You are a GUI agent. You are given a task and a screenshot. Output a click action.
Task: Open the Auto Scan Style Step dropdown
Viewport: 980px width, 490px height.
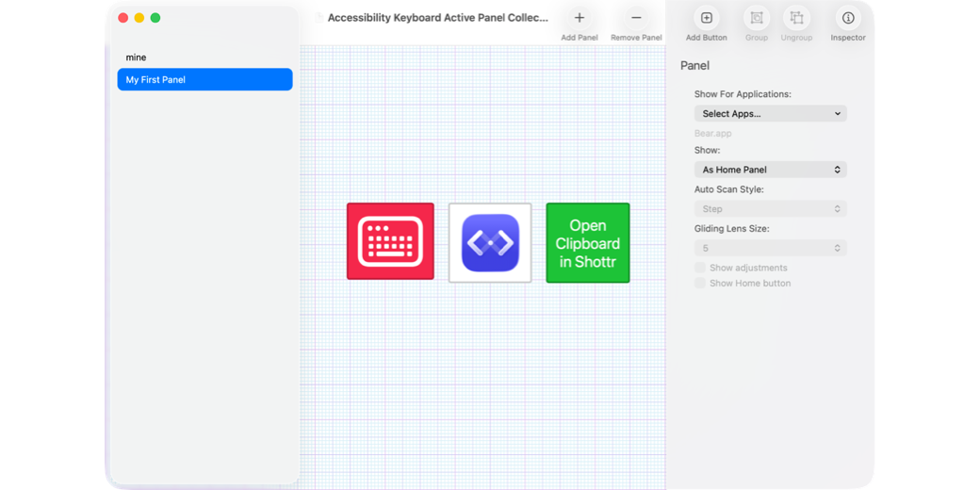pos(771,209)
